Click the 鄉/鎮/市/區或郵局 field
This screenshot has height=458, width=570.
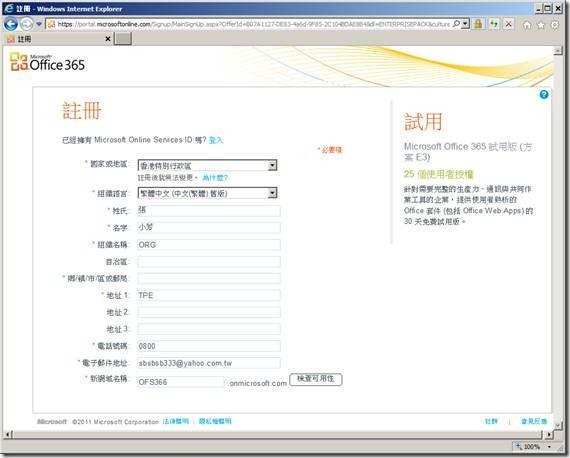[x=209, y=278]
